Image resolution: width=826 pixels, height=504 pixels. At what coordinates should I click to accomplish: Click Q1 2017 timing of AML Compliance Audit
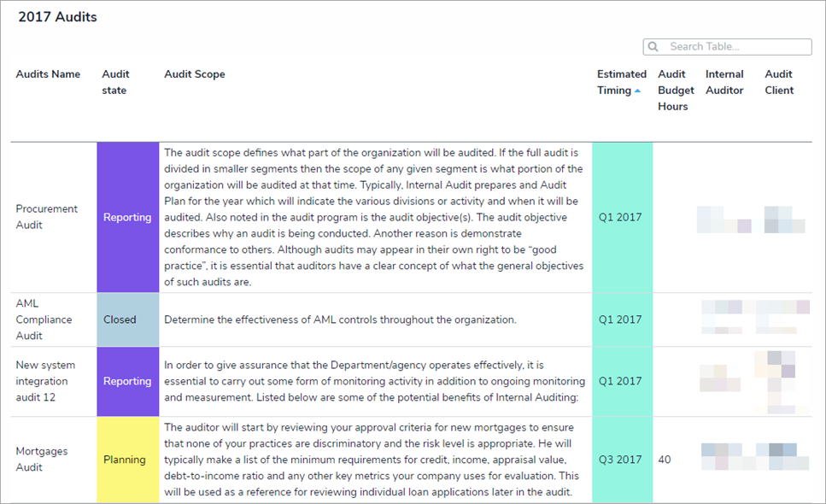click(622, 319)
